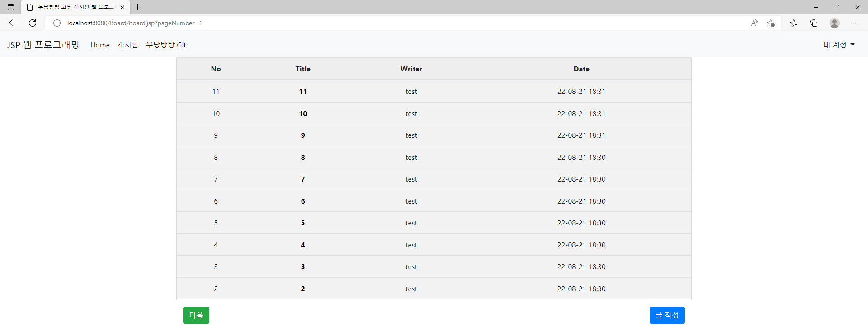View site information icon in address bar

pos(57,23)
